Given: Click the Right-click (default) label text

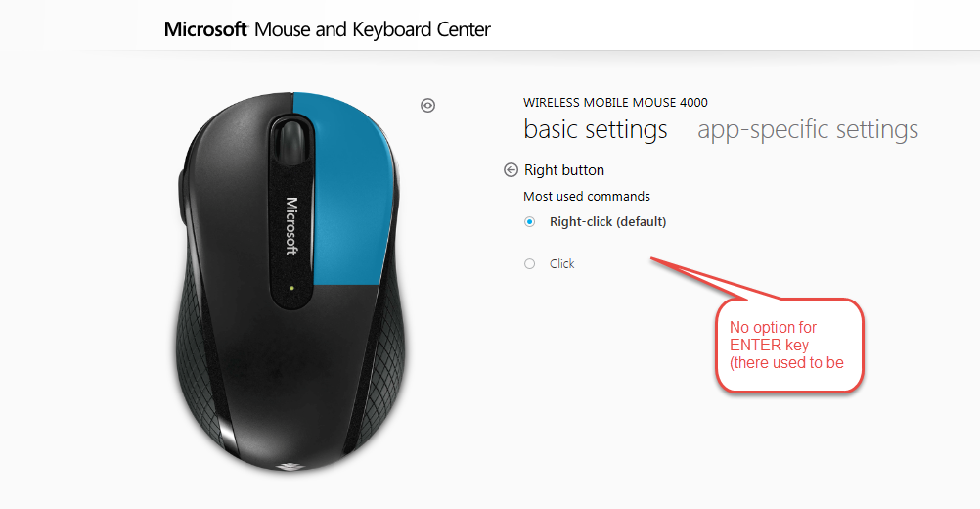Looking at the screenshot, I should [x=607, y=222].
